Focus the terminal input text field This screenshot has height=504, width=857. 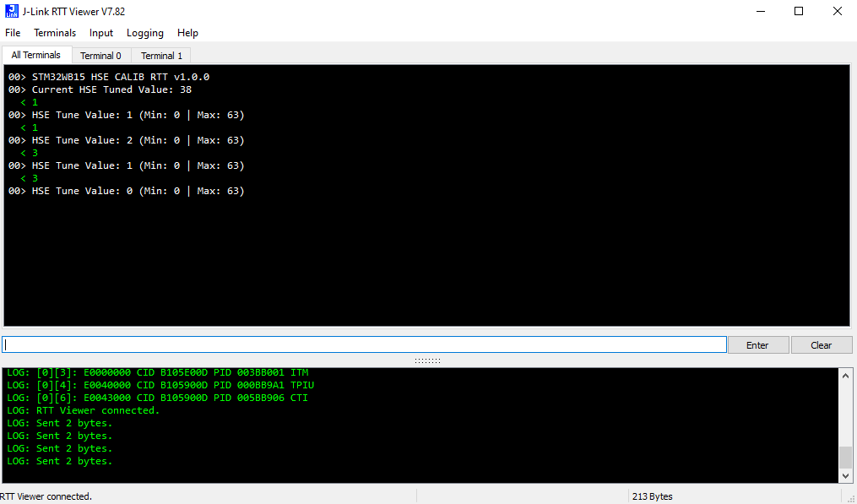[364, 345]
